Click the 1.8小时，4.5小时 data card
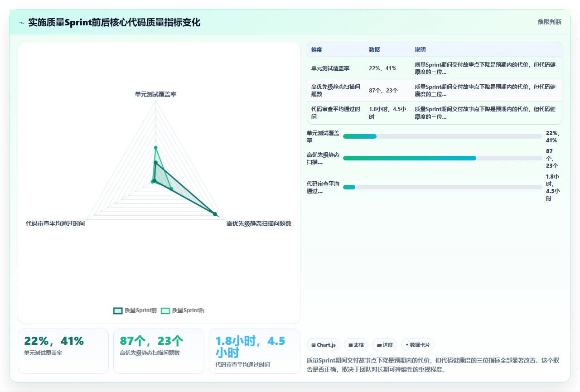The image size is (580, 392). [x=255, y=351]
